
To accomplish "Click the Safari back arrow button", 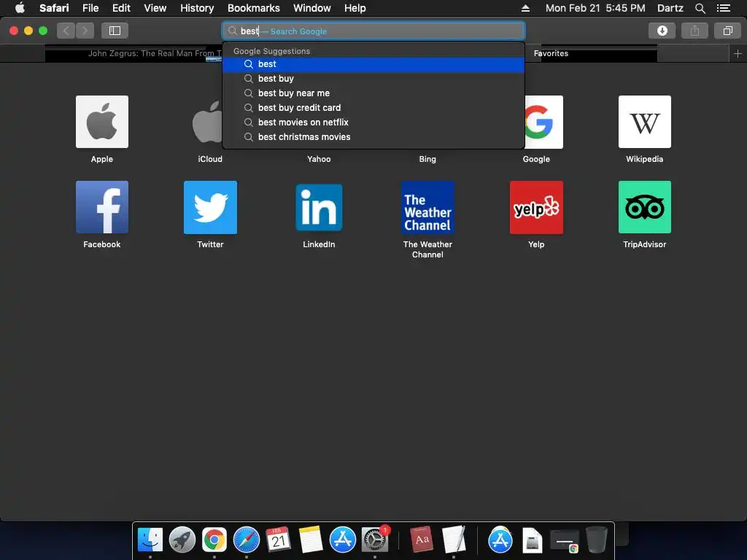I will click(x=66, y=31).
